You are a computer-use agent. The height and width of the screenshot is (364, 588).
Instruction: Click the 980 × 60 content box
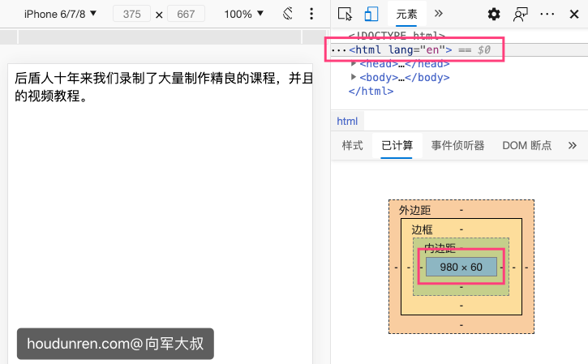coord(461,267)
